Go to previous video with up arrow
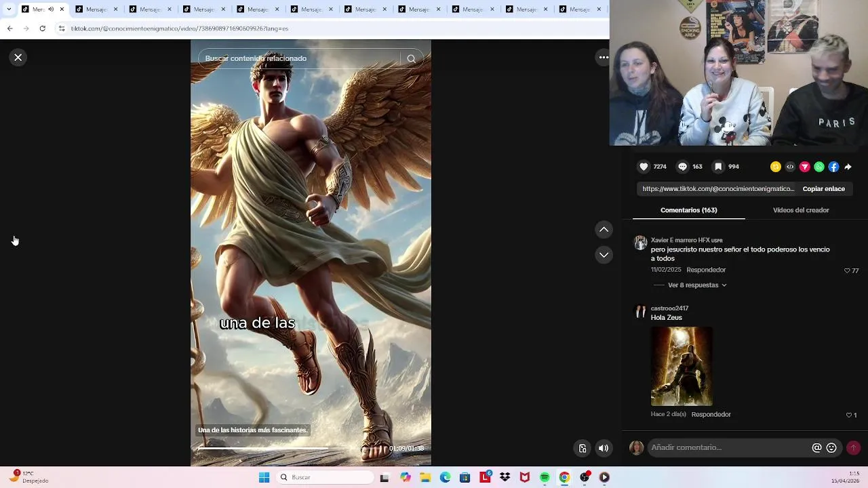Screen dimensions: 868x488 click(x=604, y=230)
